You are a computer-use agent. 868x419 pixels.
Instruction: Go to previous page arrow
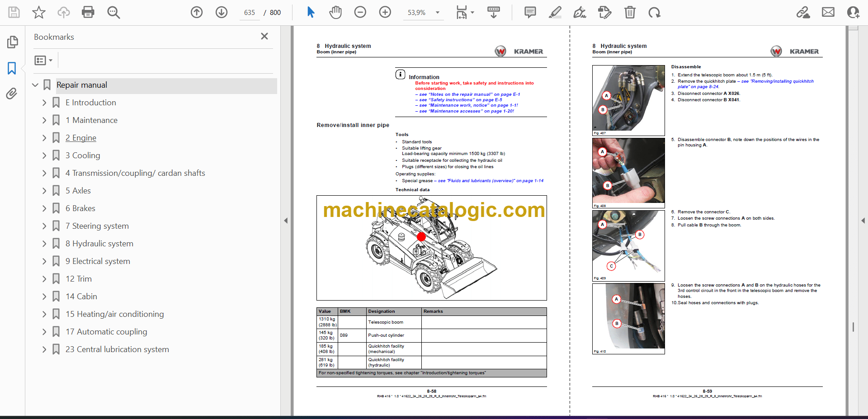click(197, 12)
